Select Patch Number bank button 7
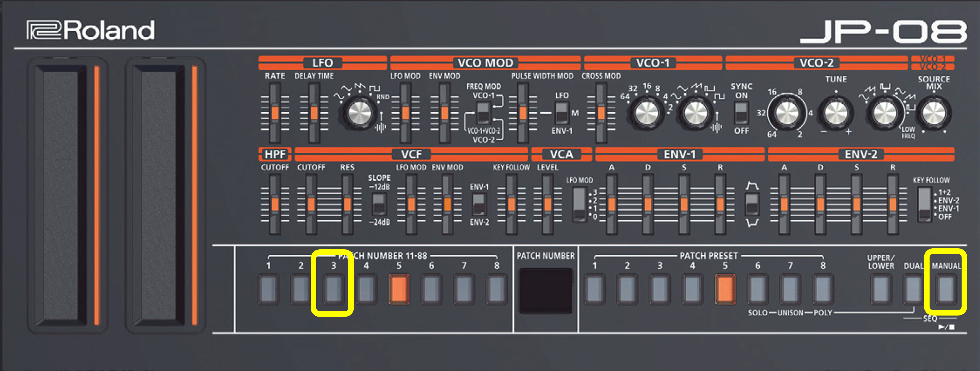Screen dimensions: 980x371 click(x=464, y=289)
